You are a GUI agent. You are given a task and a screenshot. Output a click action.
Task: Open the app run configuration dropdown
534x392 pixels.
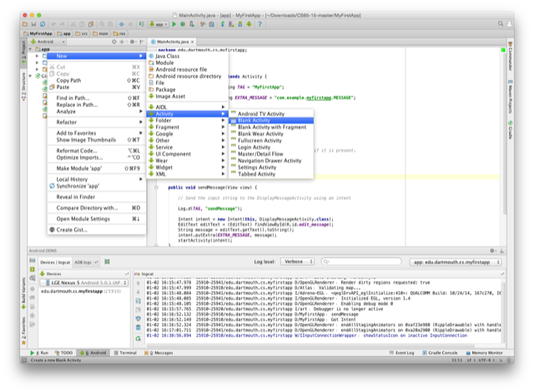click(159, 24)
